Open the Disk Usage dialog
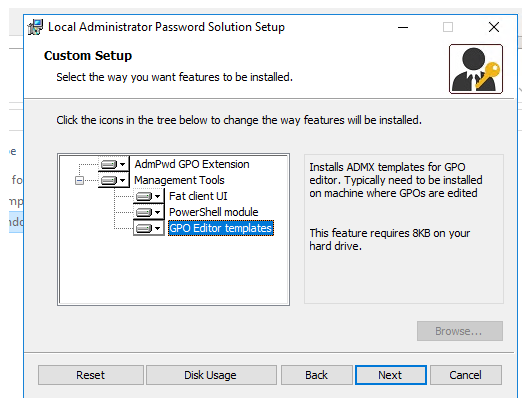Screen dimensions: 529x400 click(x=211, y=375)
